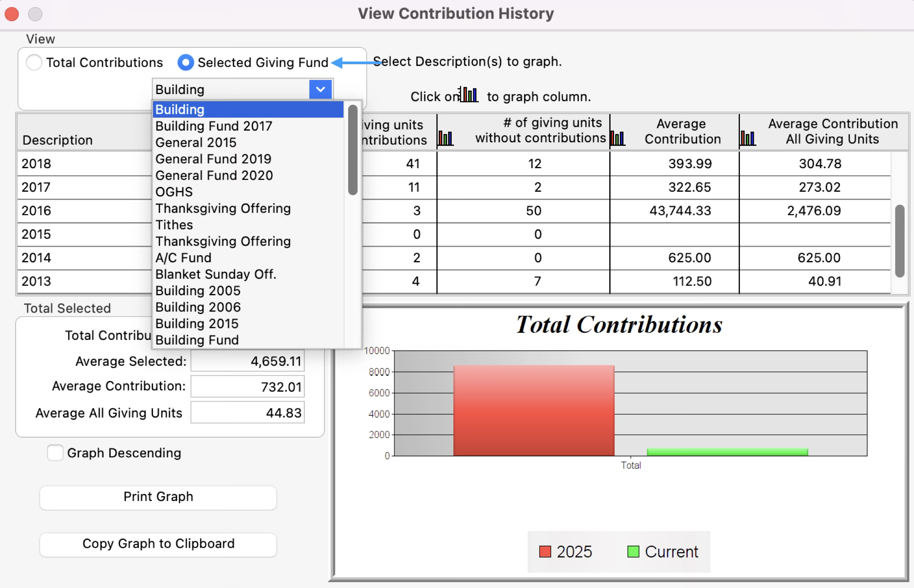The image size is (914, 588).
Task: Choose Building 2005 from the list
Action: pos(248,290)
